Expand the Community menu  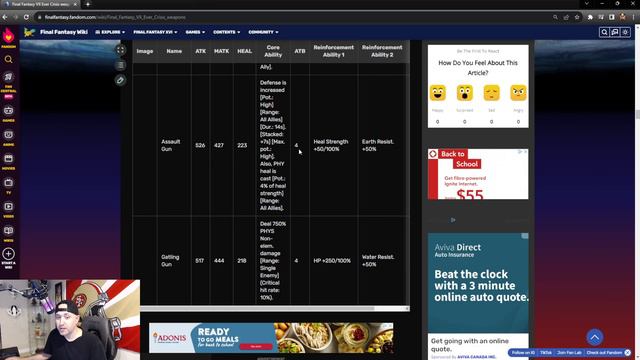(x=263, y=32)
